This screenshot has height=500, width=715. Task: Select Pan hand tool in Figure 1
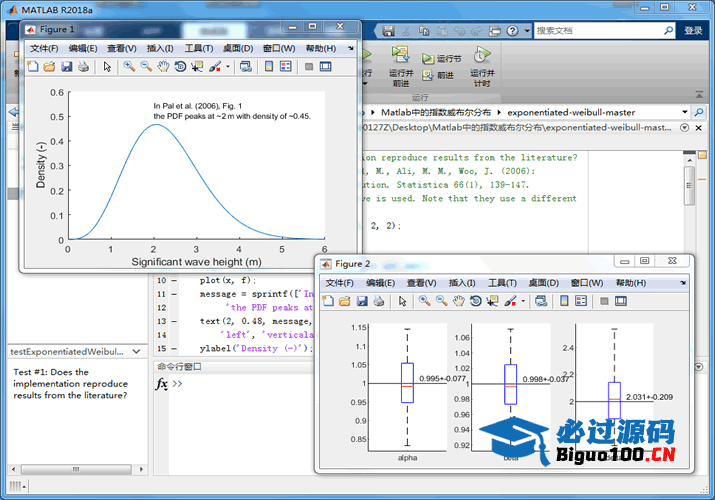coord(163,67)
